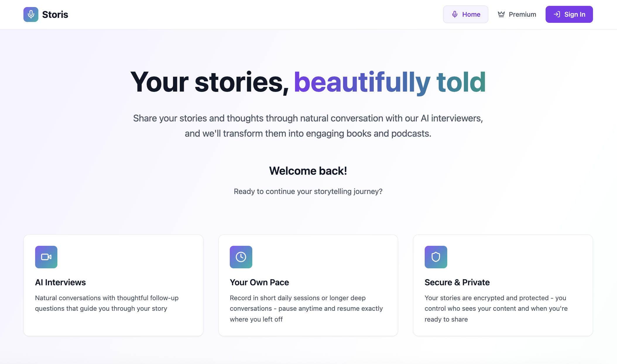Click the clock icon for Your Own Pace

(x=241, y=257)
